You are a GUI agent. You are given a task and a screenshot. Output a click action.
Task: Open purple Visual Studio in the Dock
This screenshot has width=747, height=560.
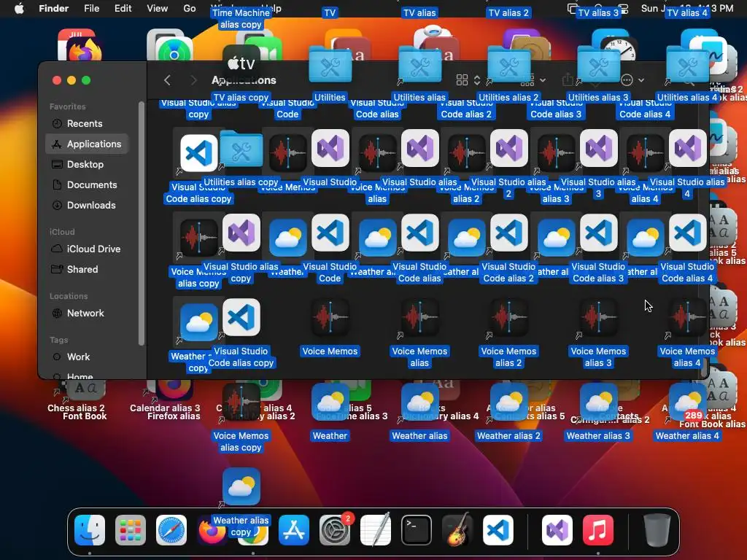click(557, 530)
